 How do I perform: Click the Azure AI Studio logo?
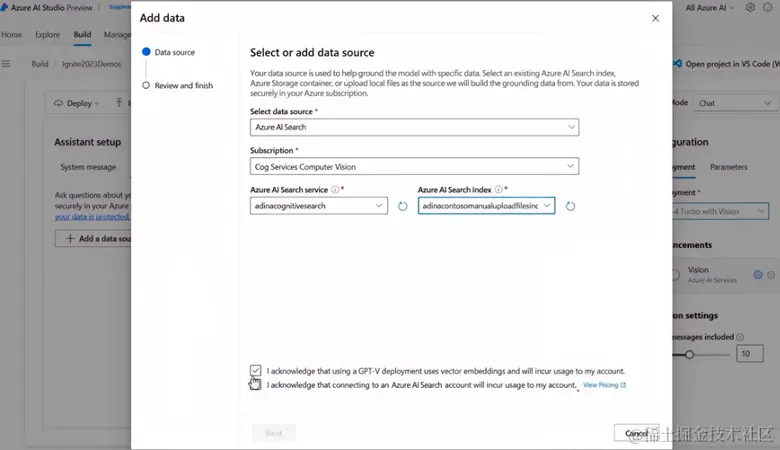(x=5, y=8)
